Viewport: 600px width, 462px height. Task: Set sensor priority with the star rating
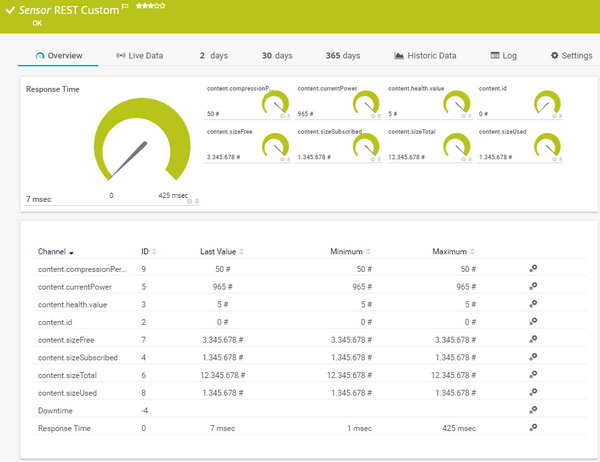coord(150,7)
